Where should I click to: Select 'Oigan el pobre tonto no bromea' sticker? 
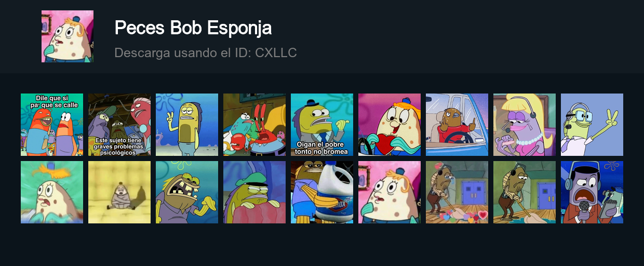pyautogui.click(x=322, y=125)
